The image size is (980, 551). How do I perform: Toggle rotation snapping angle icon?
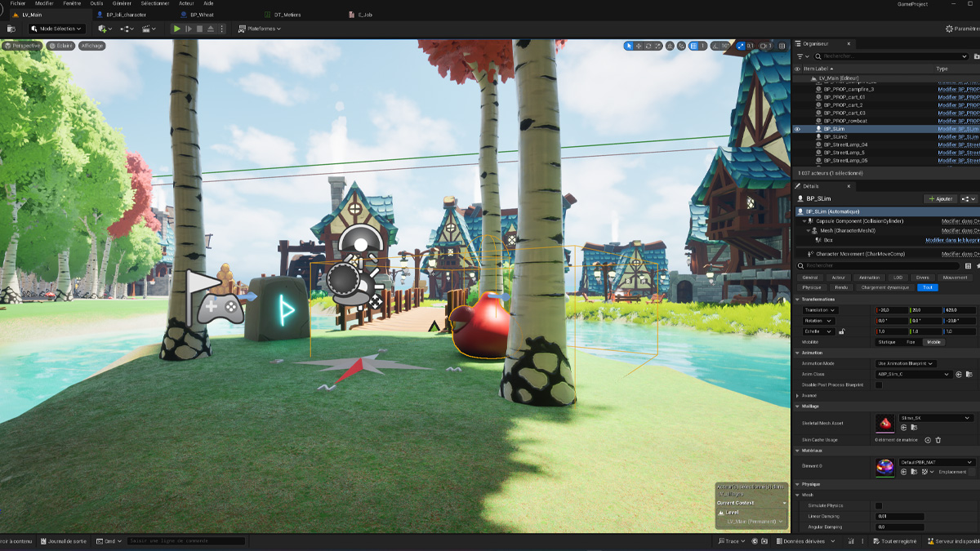click(x=716, y=46)
